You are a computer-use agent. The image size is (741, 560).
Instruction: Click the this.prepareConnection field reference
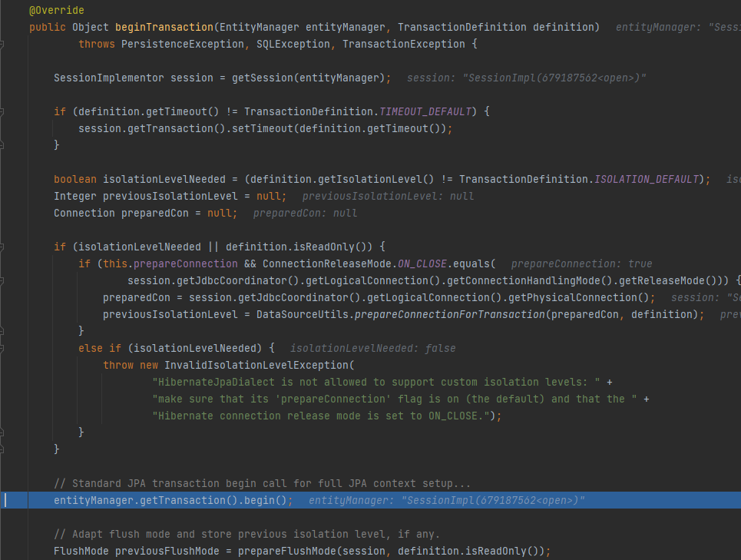tap(170, 264)
